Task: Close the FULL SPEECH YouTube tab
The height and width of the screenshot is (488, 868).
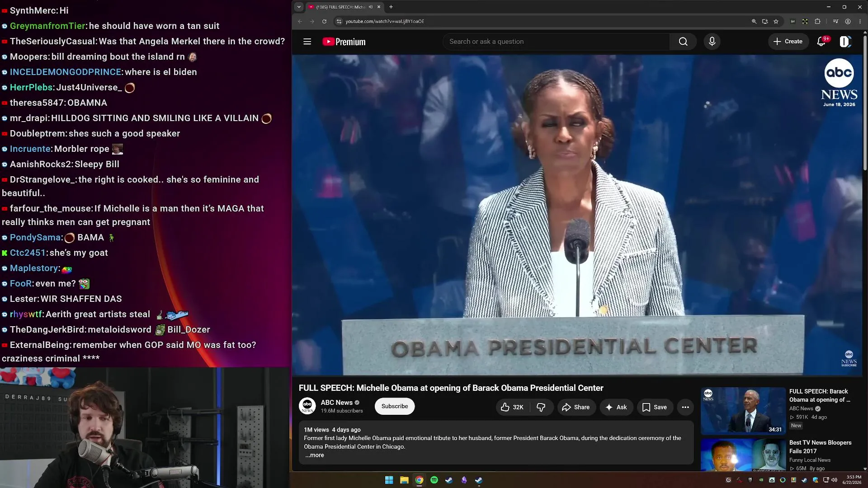Action: [379, 7]
